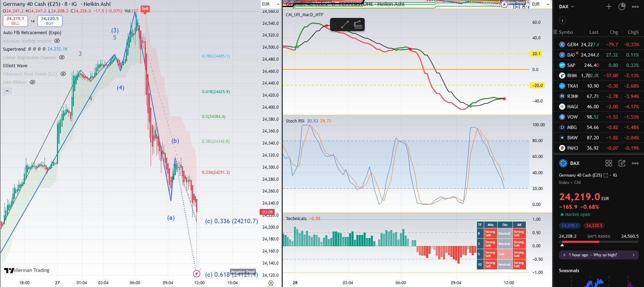Screen dimensions: 644x287
Task: Sort watchlist by Chg column
Action: tap(614, 32)
